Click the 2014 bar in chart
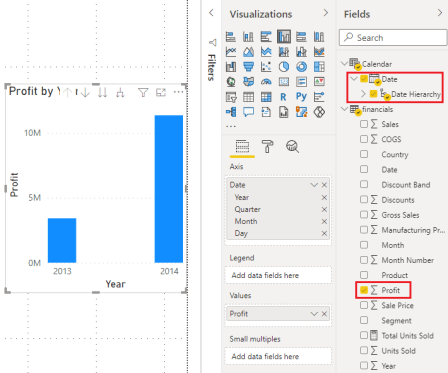This screenshot has height=373, width=448. [169, 189]
